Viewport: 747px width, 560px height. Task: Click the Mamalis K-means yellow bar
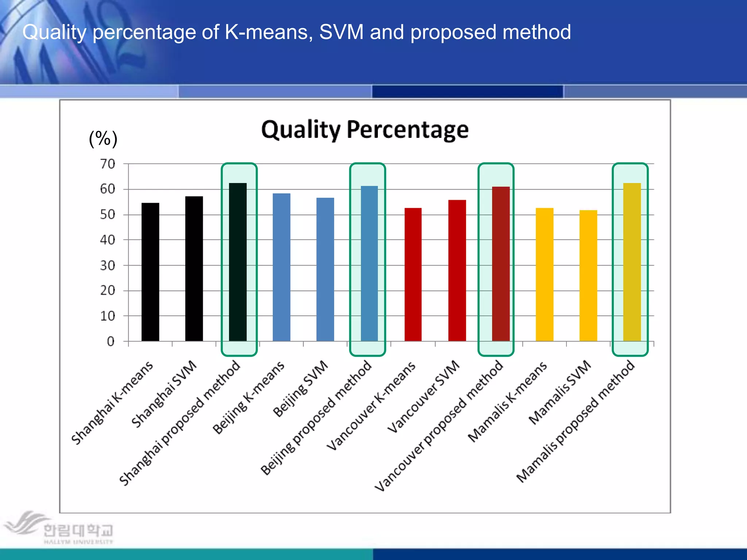[x=545, y=275]
